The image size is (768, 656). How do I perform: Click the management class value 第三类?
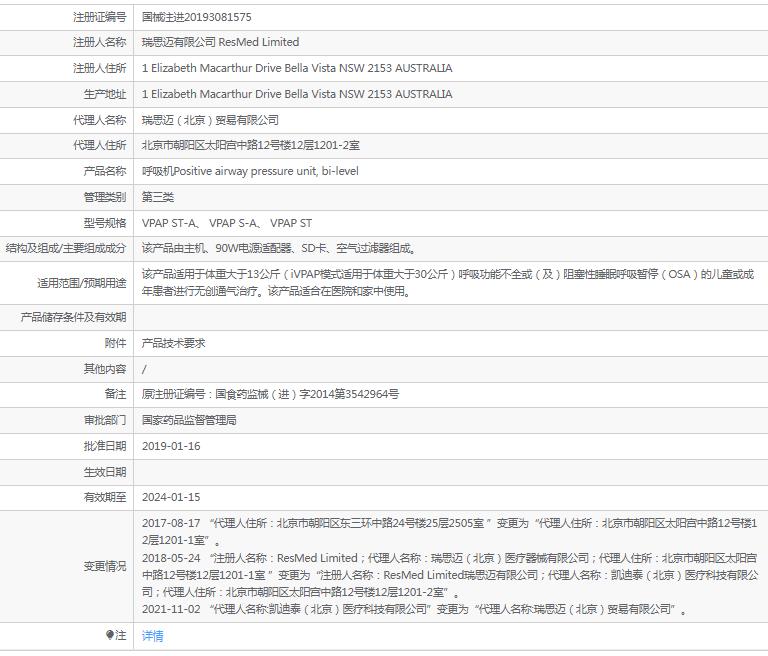click(x=158, y=197)
